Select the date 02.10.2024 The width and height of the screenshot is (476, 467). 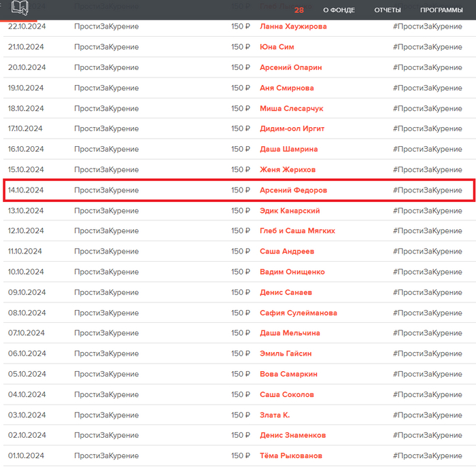27,436
